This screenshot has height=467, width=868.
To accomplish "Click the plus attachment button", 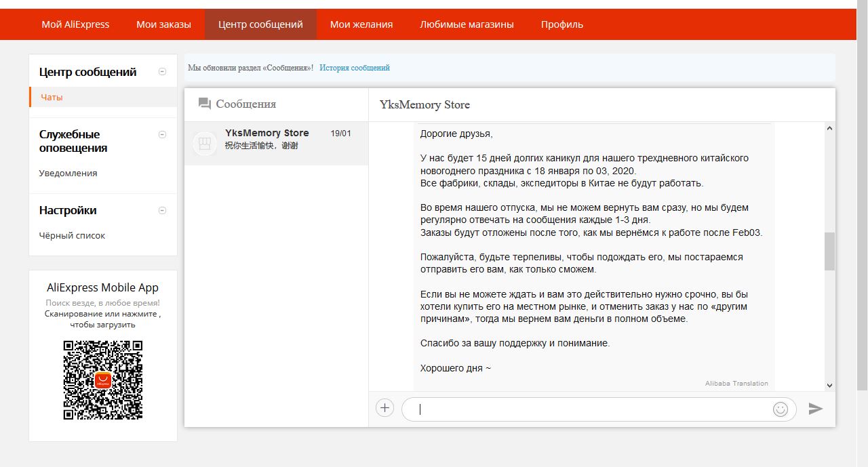I will [x=384, y=408].
